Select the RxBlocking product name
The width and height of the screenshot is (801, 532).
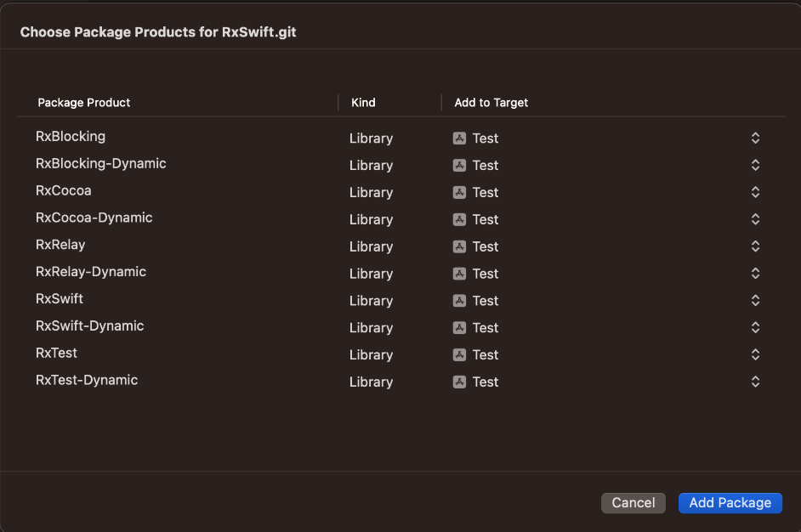(x=71, y=136)
